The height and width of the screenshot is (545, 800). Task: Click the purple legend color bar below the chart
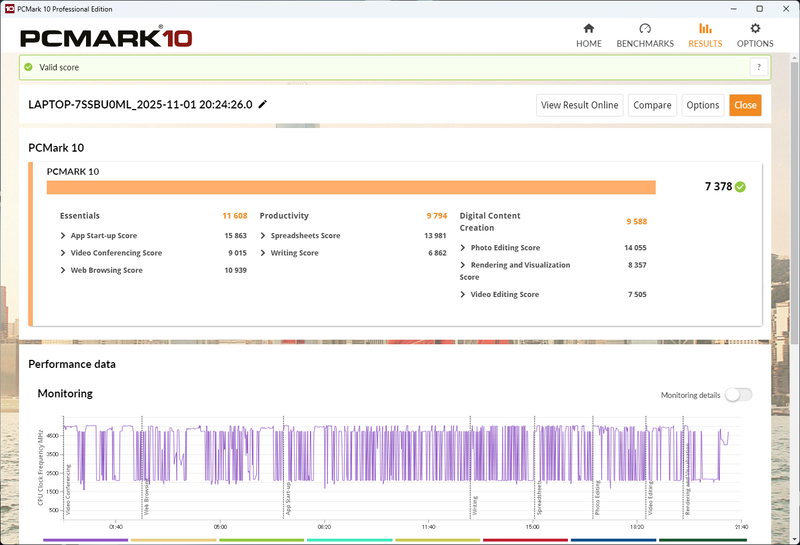pyautogui.click(x=86, y=540)
